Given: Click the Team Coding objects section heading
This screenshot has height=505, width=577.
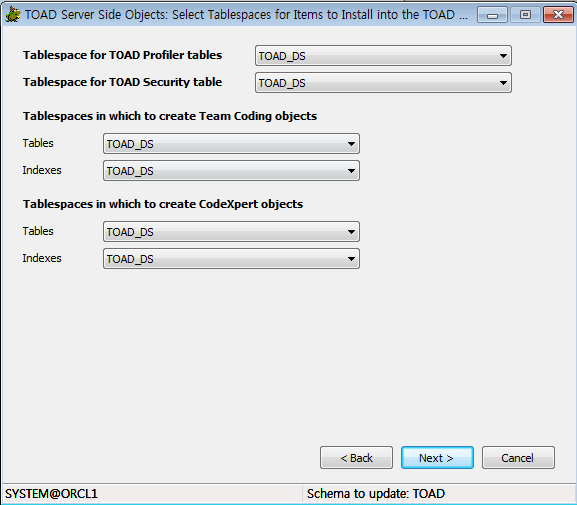Looking at the screenshot, I should tap(170, 116).
